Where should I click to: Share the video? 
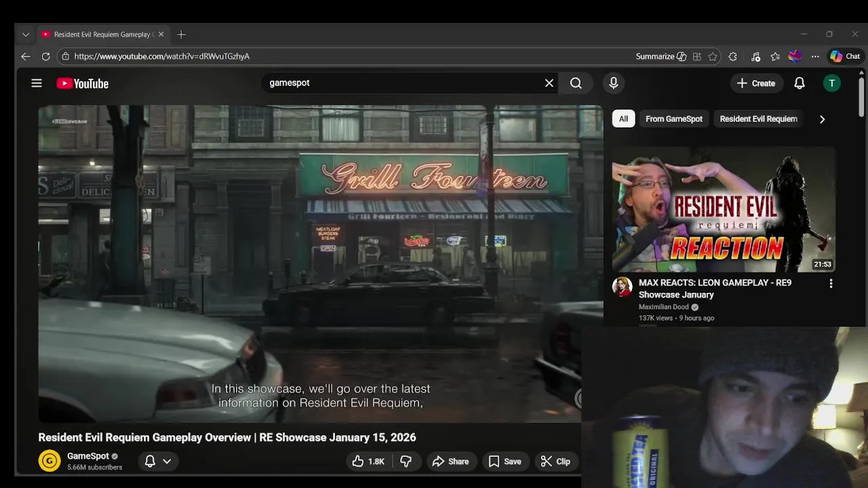pyautogui.click(x=450, y=461)
